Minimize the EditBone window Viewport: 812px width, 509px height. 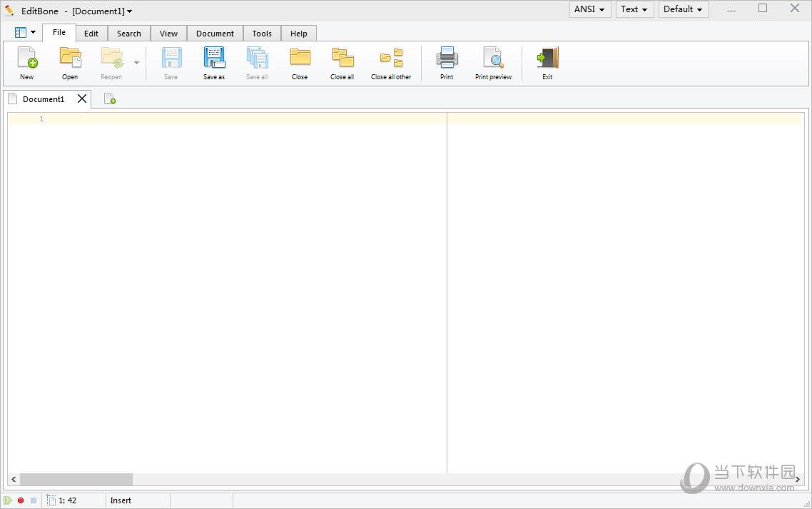pos(731,9)
